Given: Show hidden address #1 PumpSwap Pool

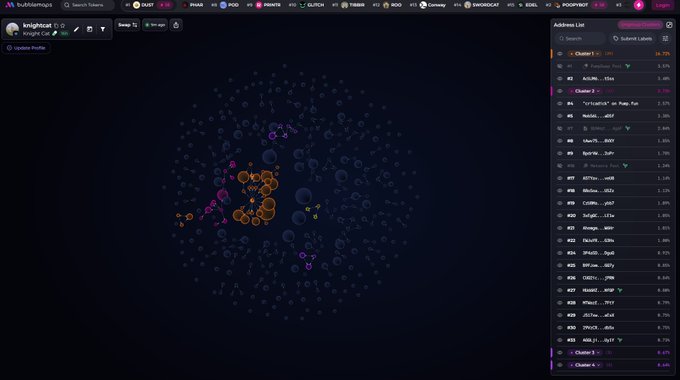Looking at the screenshot, I should (x=560, y=66).
